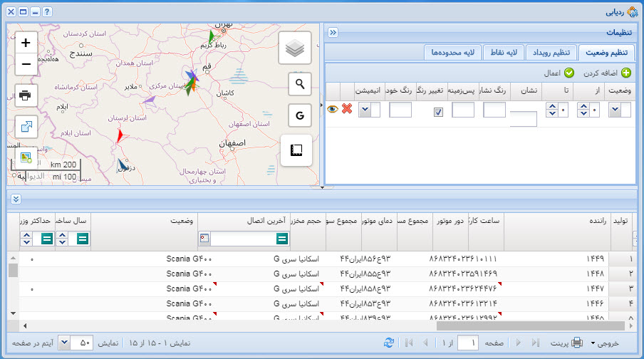The image size is (644, 359).
Task: Zoom in on the map
Action: 26,43
